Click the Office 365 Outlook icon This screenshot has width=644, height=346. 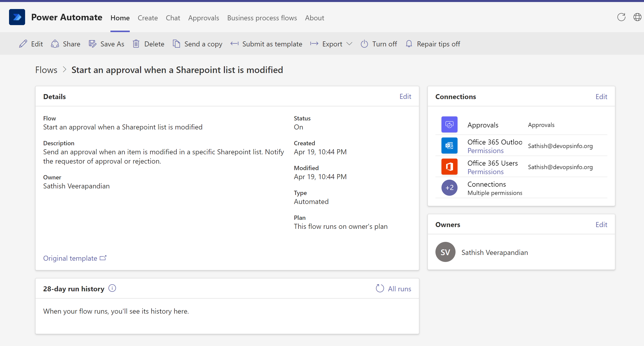tap(449, 146)
